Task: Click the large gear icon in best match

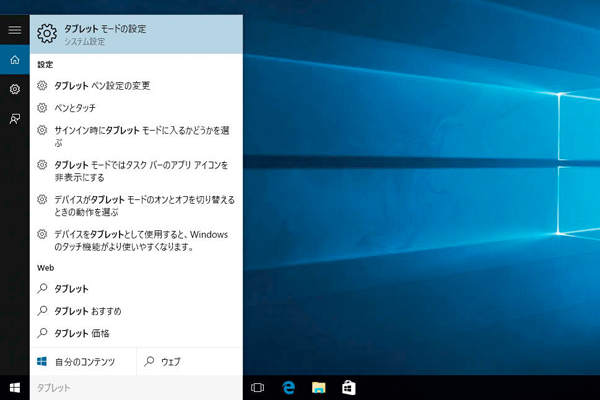Action: point(47,34)
